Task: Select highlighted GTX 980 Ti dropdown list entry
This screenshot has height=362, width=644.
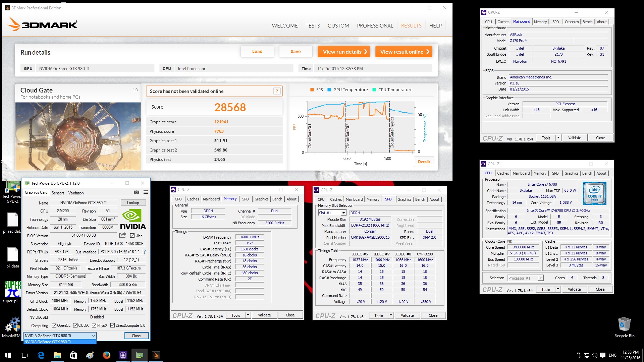Action: click(60, 342)
